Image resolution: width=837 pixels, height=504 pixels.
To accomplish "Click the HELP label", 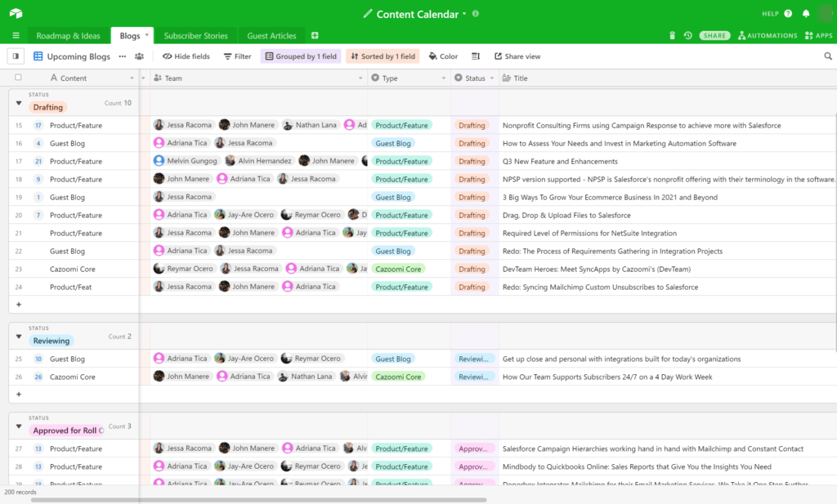I will tap(770, 14).
